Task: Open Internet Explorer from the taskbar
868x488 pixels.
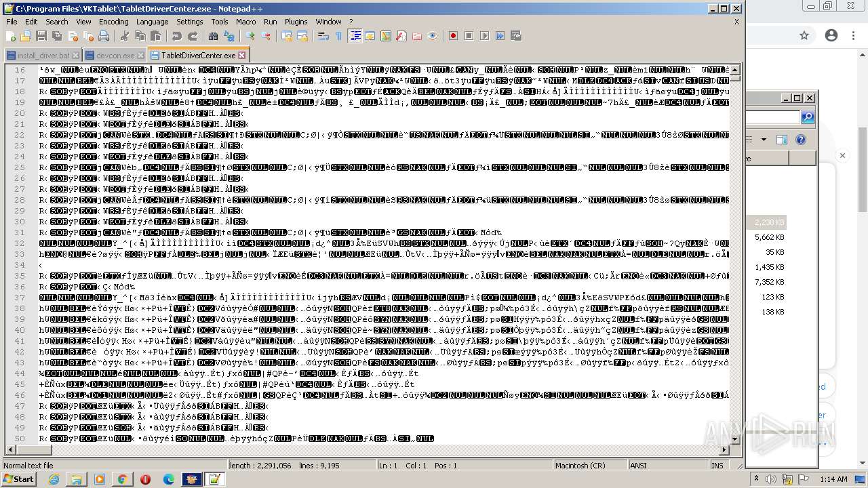Action: pyautogui.click(x=54, y=479)
